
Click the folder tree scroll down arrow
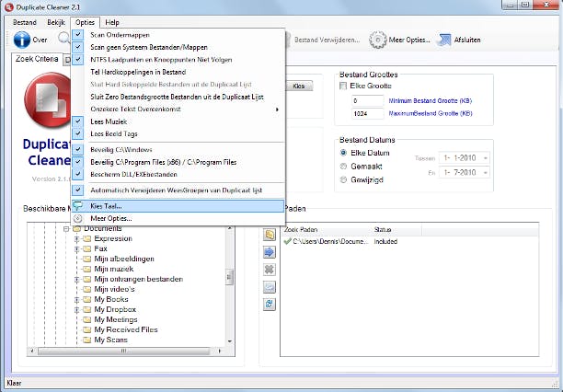tap(230, 341)
